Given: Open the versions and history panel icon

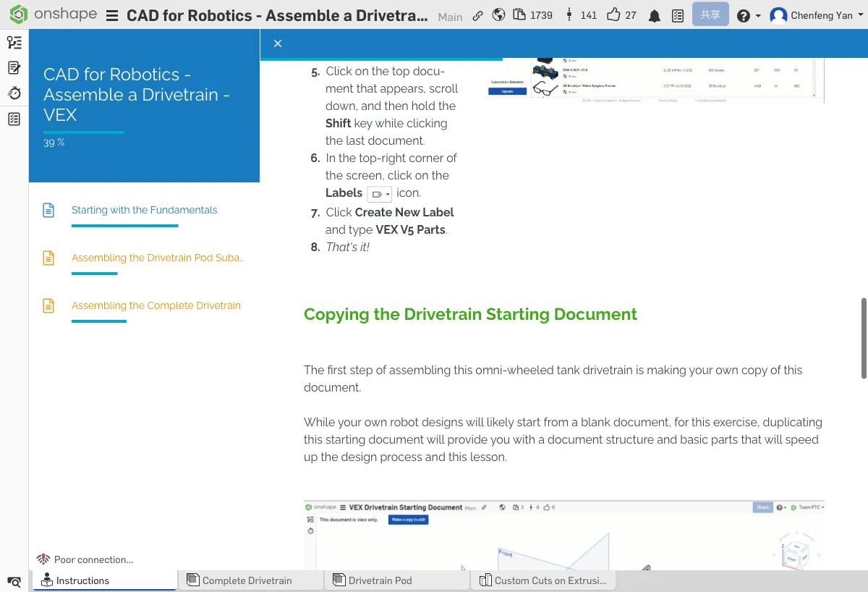Looking at the screenshot, I should (14, 43).
